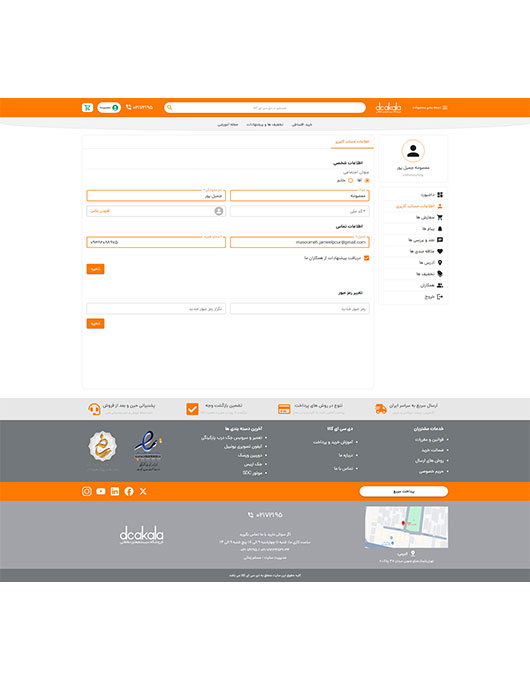
Task: Click the orange checkmark guarantee icon
Action: [192, 409]
